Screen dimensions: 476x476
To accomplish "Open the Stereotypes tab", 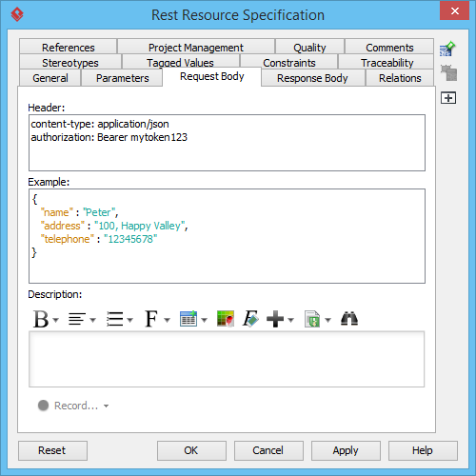I will [x=70, y=63].
